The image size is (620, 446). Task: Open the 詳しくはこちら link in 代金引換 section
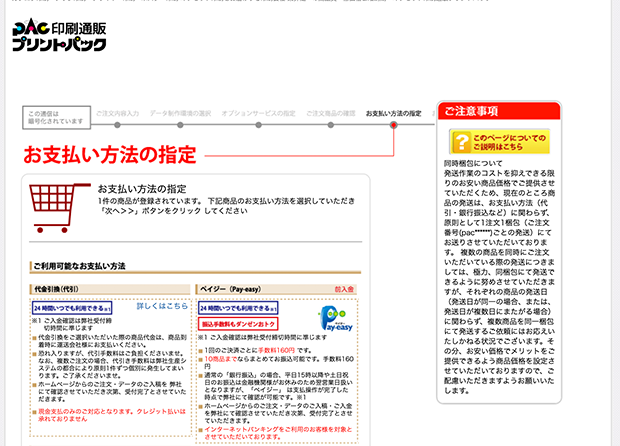(162, 306)
